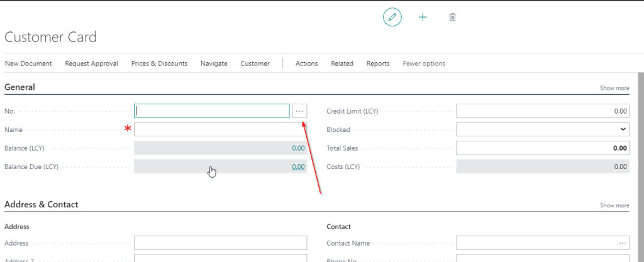Click the pencil edit icon

(392, 18)
